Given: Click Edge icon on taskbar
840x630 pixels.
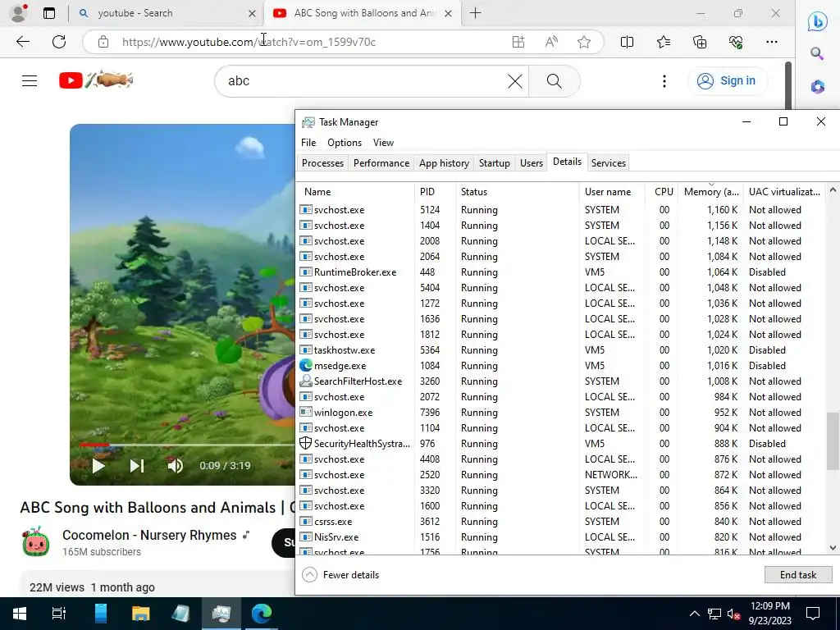Looking at the screenshot, I should pyautogui.click(x=262, y=614).
